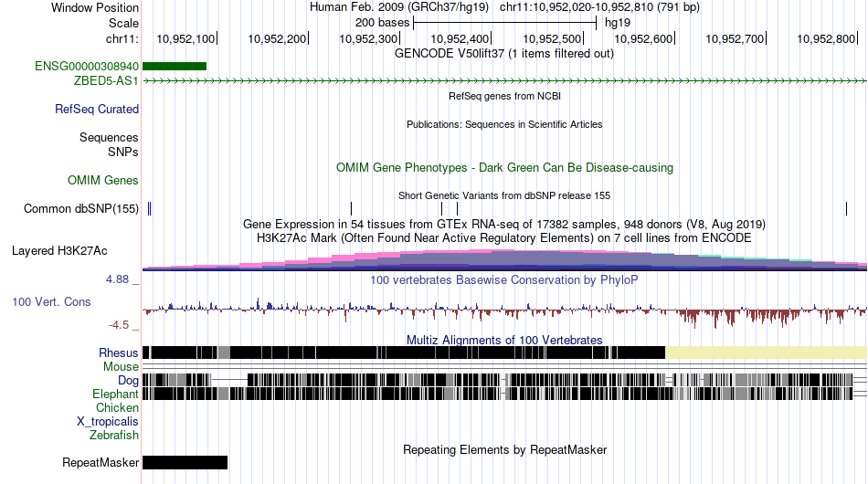868x484 pixels.
Task: Click the chr11: ruler label
Action: tap(122, 38)
